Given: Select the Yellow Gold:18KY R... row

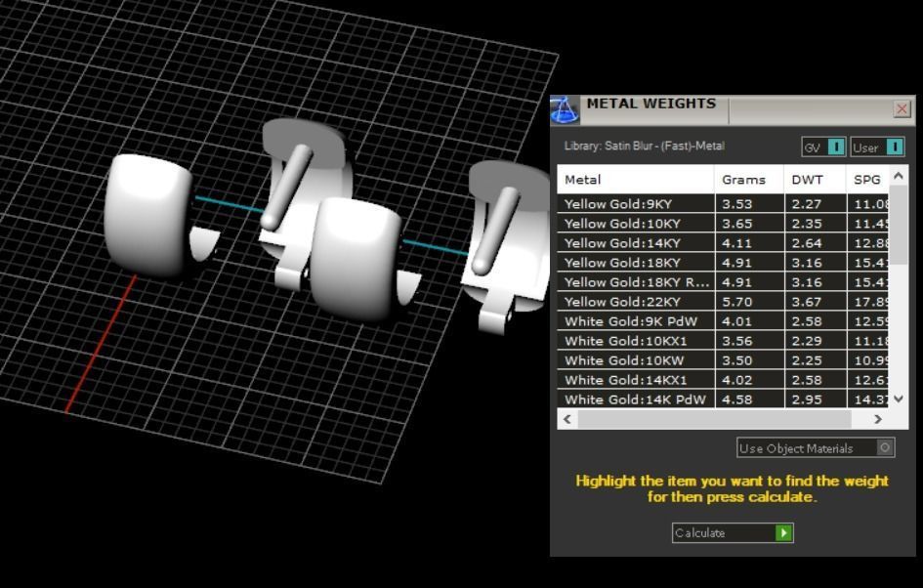Looking at the screenshot, I should point(724,282).
